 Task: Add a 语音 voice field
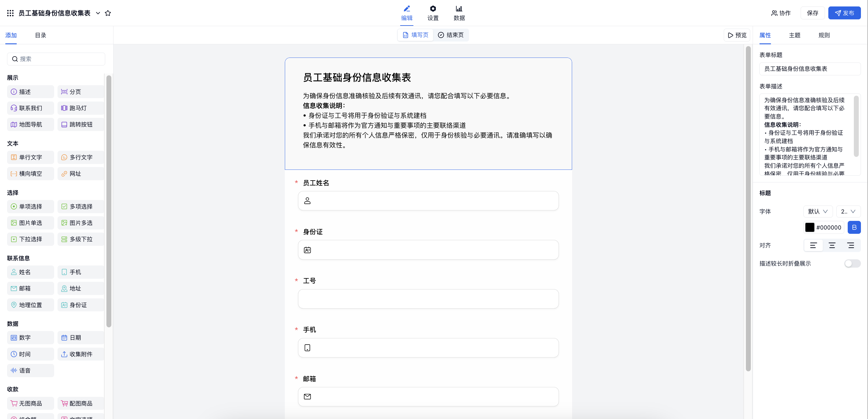(x=30, y=370)
